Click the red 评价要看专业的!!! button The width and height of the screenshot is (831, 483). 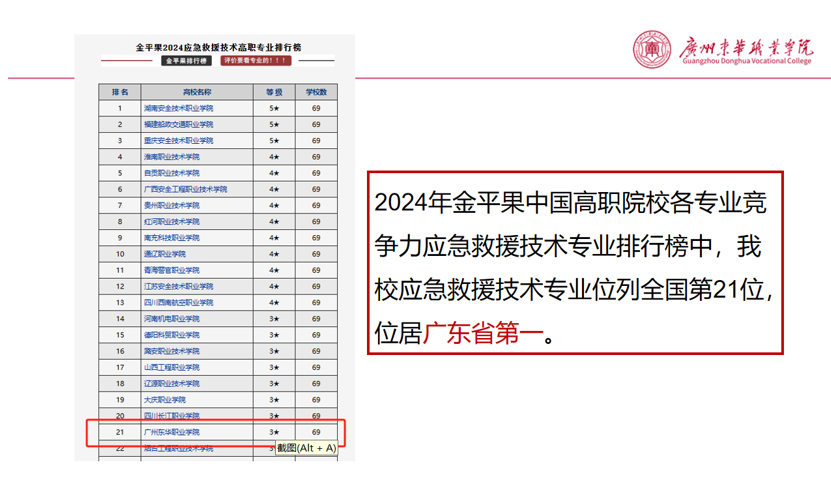pos(256,60)
